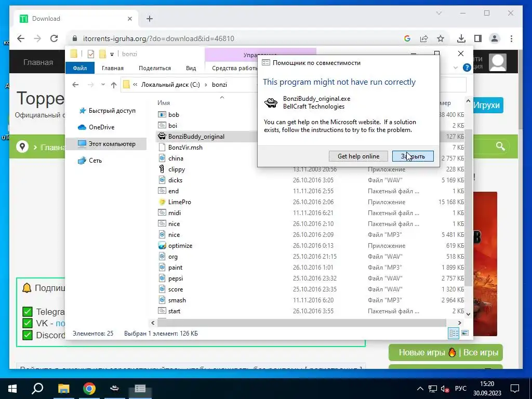
Task: Select the smash MP3 file
Action: click(x=177, y=300)
